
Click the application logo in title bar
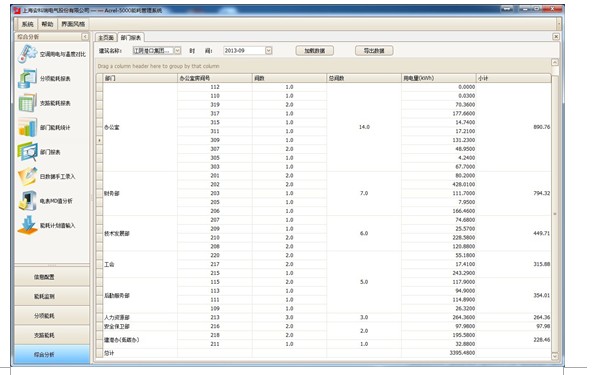(17, 10)
